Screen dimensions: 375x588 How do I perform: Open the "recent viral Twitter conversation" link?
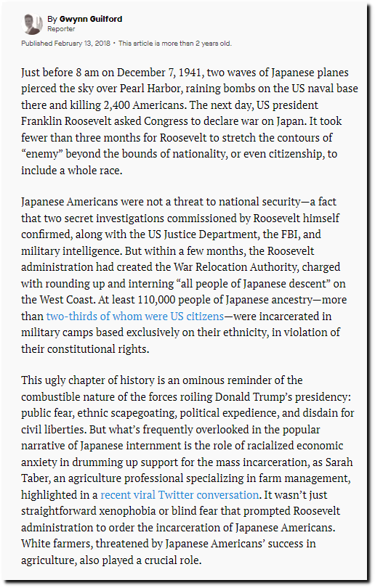[180, 494]
